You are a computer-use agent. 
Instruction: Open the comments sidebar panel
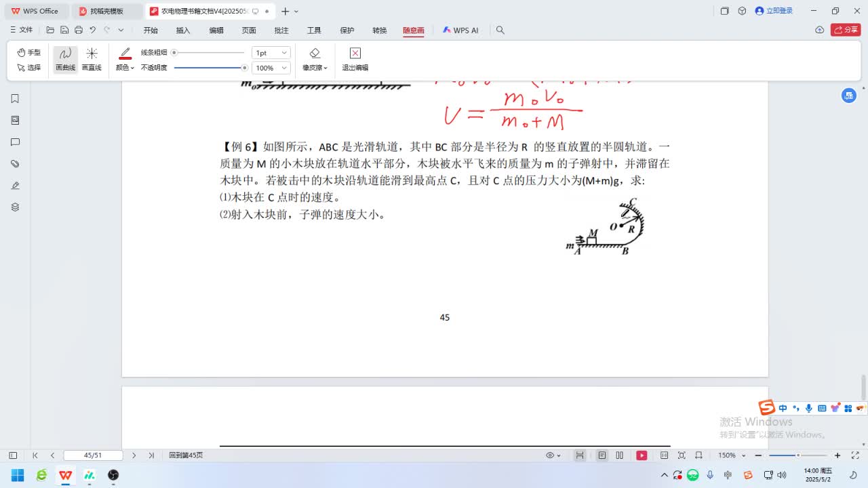coord(15,142)
